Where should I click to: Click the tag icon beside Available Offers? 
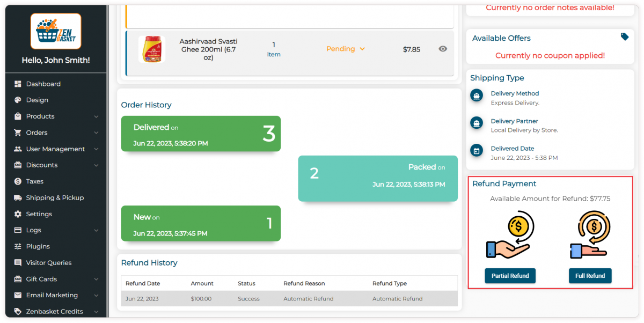[624, 37]
